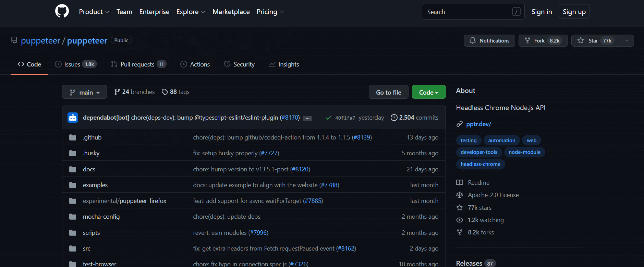Click the fork icon beside 8.2k forks
Viewport: 644px width, 267px height.
[460, 232]
